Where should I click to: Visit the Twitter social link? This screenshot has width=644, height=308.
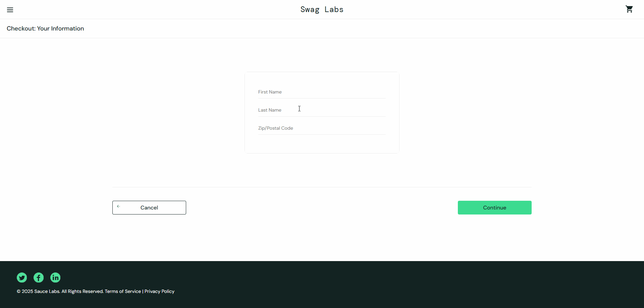pos(22,278)
